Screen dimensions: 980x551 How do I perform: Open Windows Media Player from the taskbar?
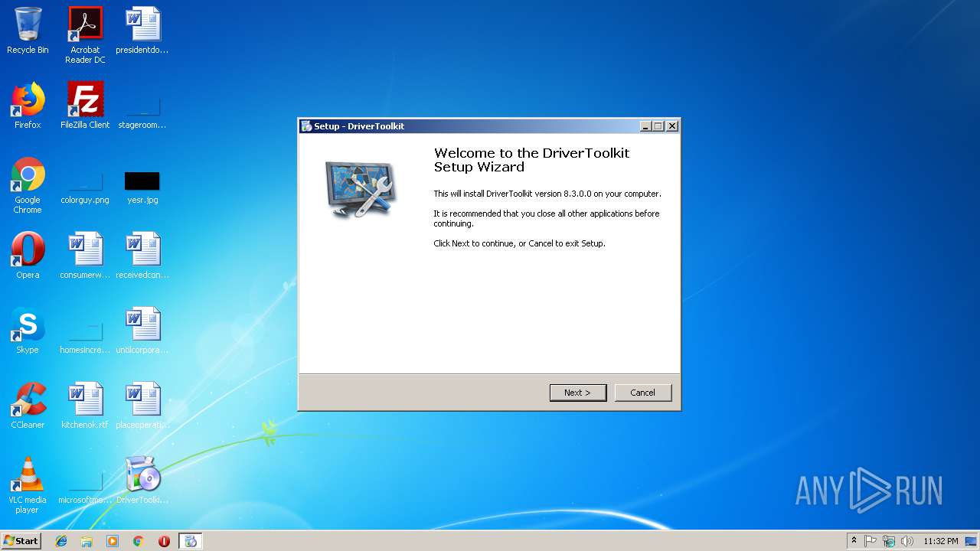coord(113,541)
